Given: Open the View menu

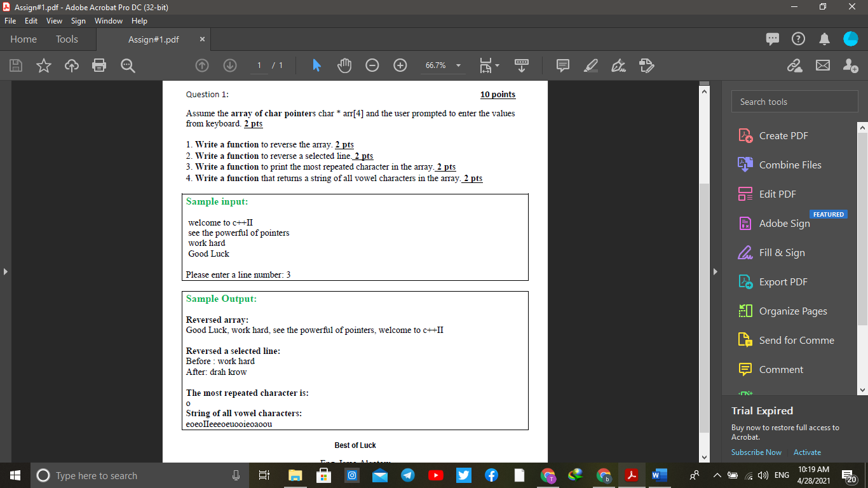Looking at the screenshot, I should pyautogui.click(x=54, y=21).
